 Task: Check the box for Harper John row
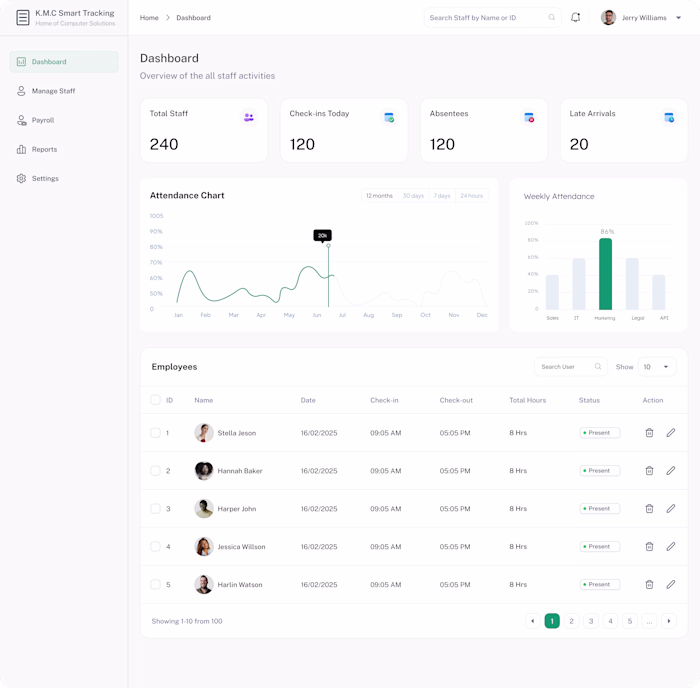[x=155, y=509]
